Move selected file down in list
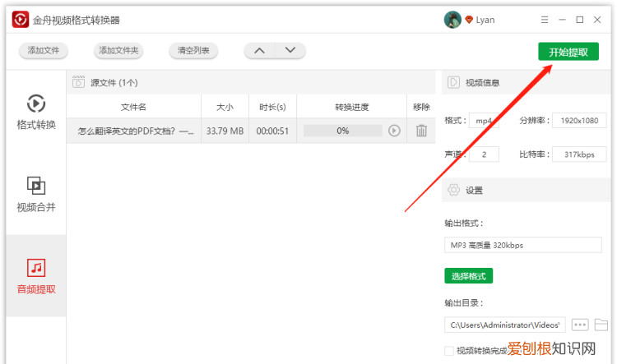 click(x=290, y=50)
